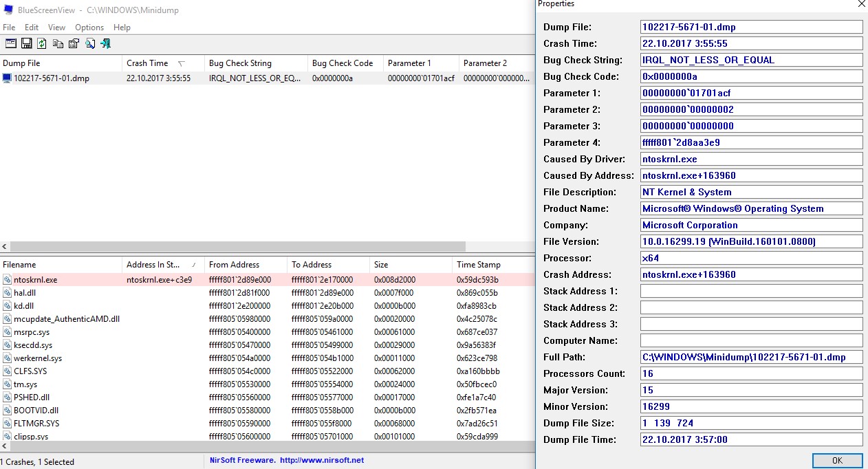Open the View menu
Screen dimensions: 868x469
(57, 28)
